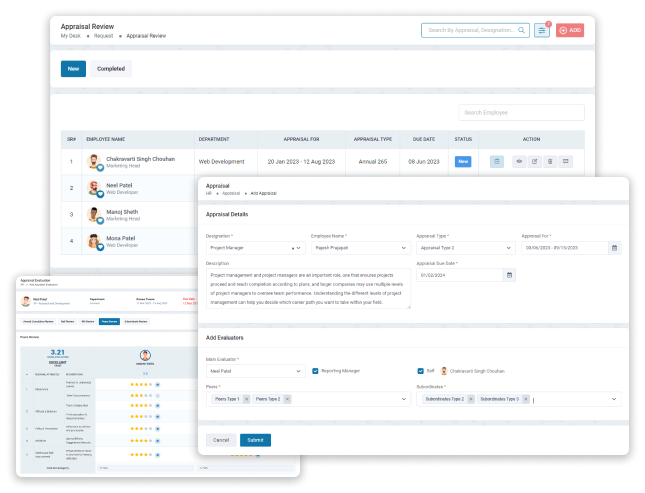Viewport: 645px width, 493px height.
Task: Click inside the Description text area
Action: (308, 288)
